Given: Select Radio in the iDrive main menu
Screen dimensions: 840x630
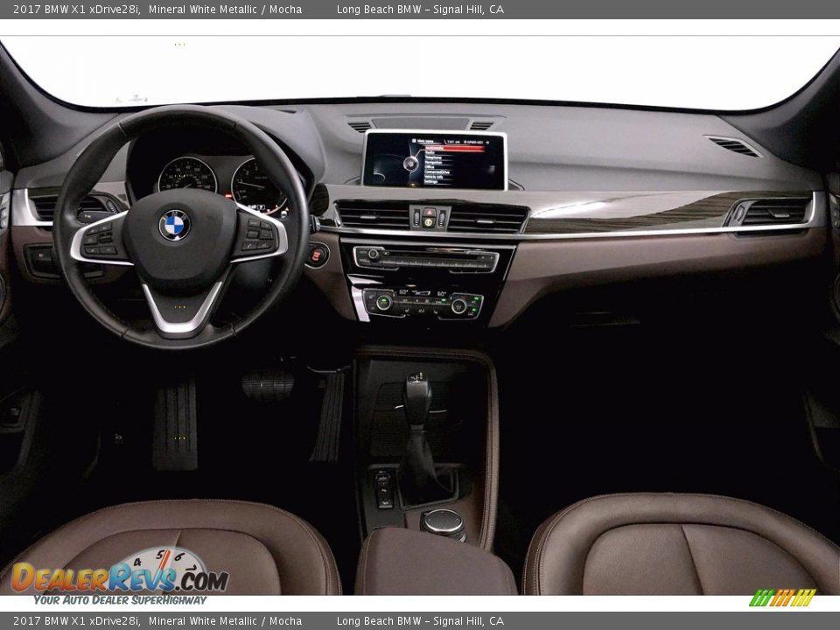Looking at the screenshot, I should click(430, 153).
